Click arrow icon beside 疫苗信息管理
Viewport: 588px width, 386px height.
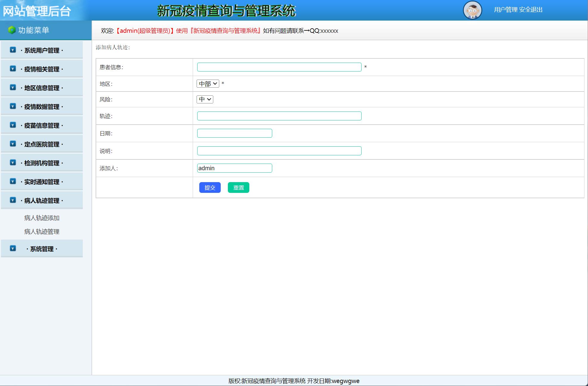click(x=13, y=125)
